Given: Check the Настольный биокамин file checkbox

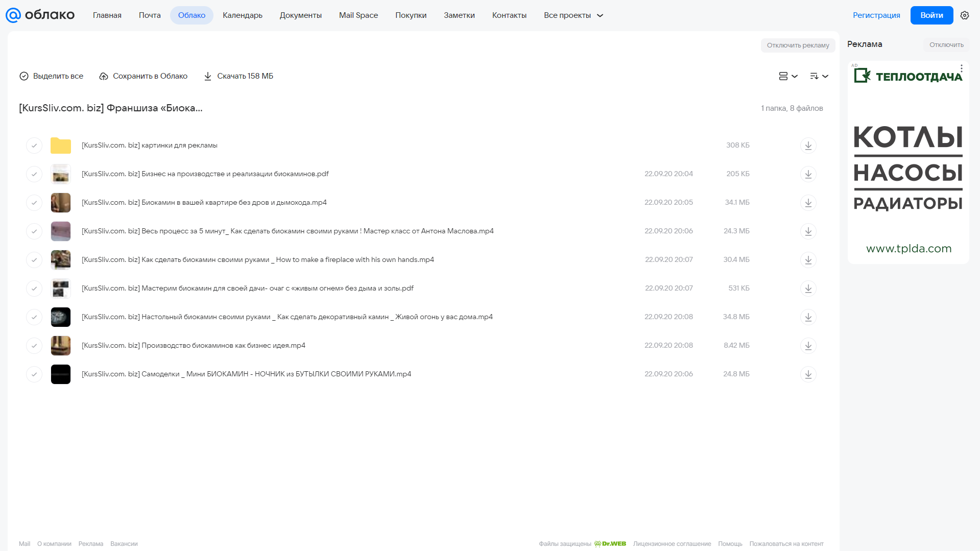Looking at the screenshot, I should [34, 317].
